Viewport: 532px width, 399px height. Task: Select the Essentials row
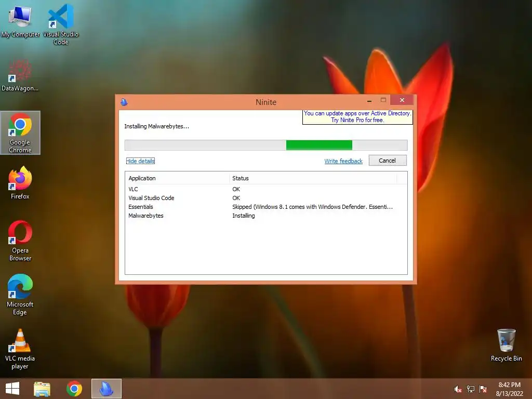click(266, 207)
